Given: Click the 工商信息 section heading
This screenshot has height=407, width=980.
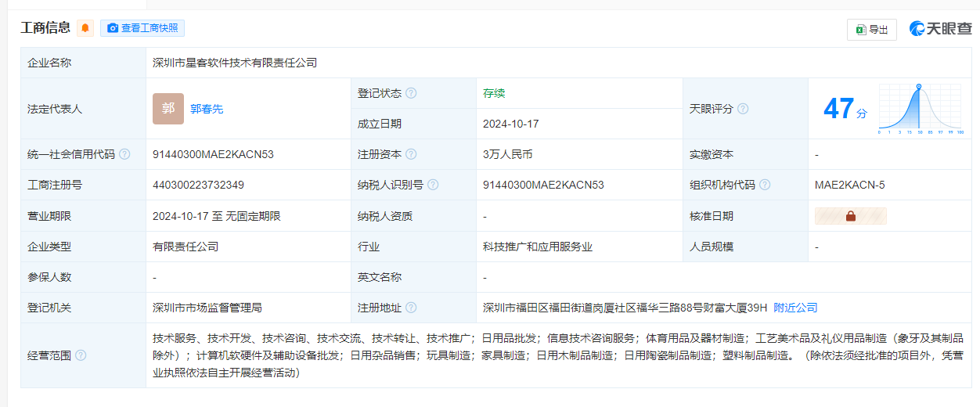Looking at the screenshot, I should [x=45, y=28].
